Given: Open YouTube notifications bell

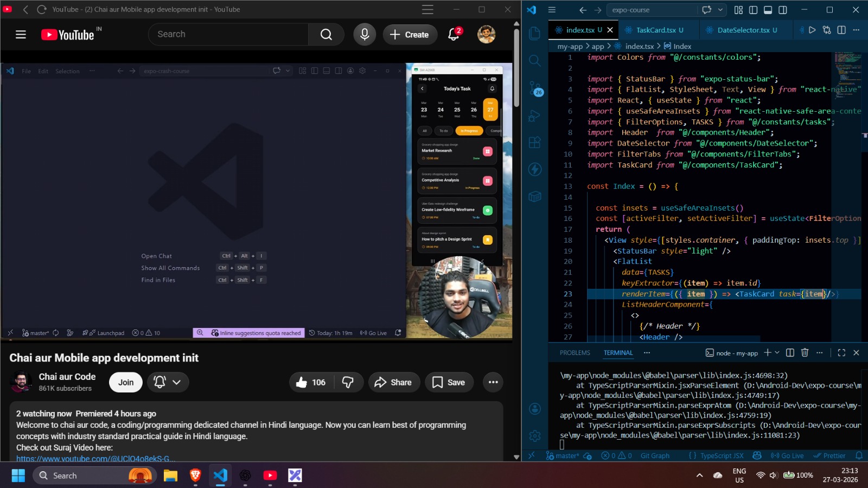Looking at the screenshot, I should pyautogui.click(x=454, y=35).
